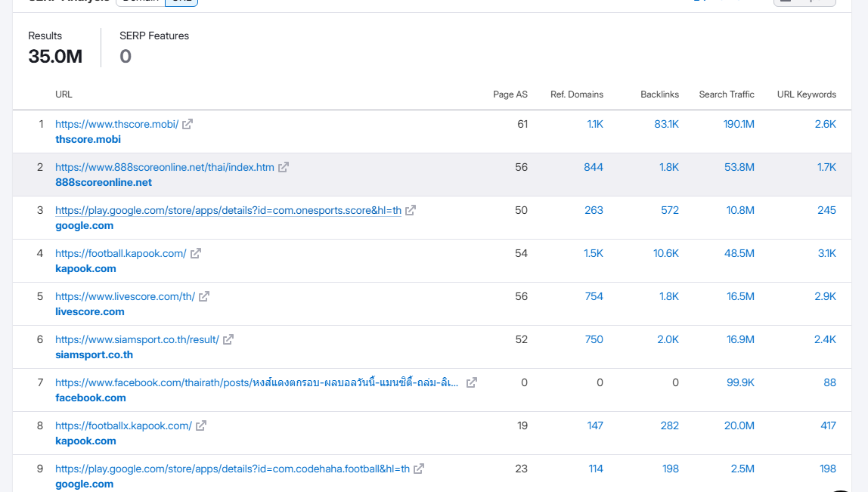Open the facebook.com/thairath posts URL link
This screenshot has width=868, height=492.
point(257,383)
